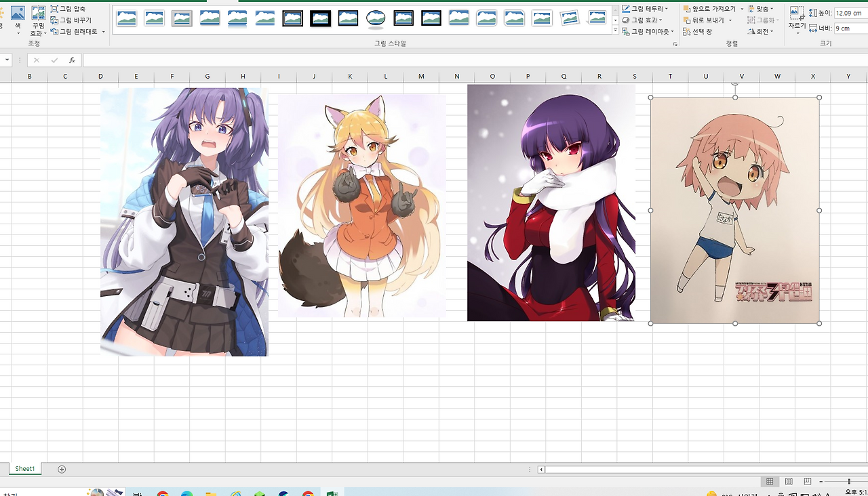Viewport: 868px width, 496px height.
Task: Click the fx insert function icon
Action: pyautogui.click(x=72, y=60)
